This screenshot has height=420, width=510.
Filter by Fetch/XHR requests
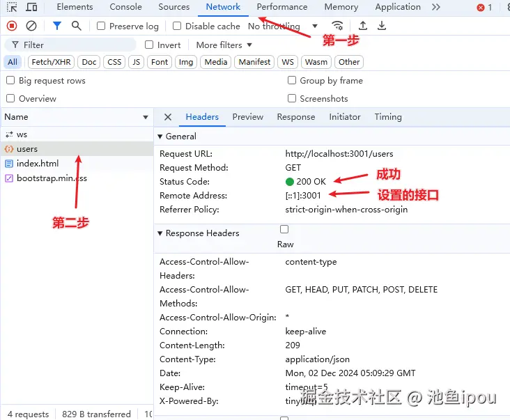[x=51, y=62]
